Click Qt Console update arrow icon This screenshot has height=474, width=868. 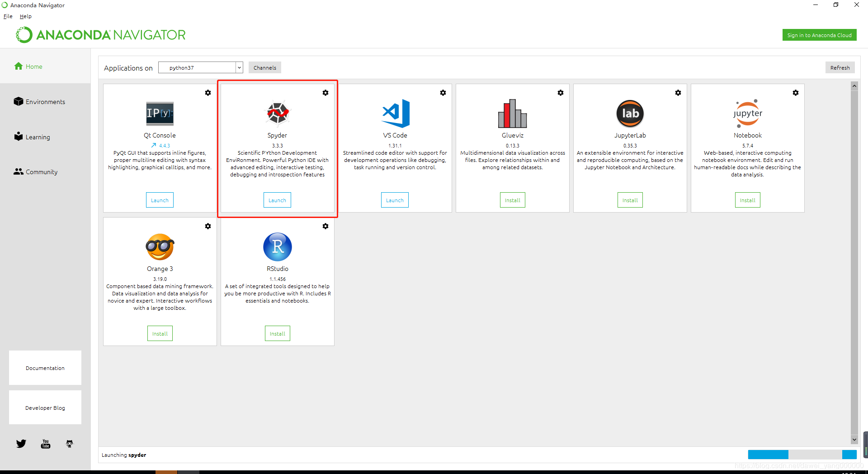(x=154, y=146)
